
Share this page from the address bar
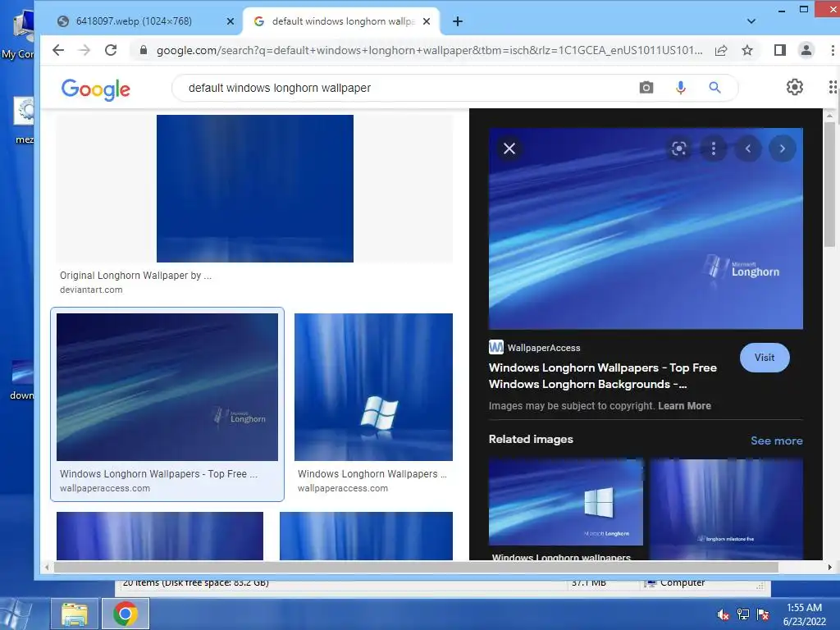coord(721,50)
